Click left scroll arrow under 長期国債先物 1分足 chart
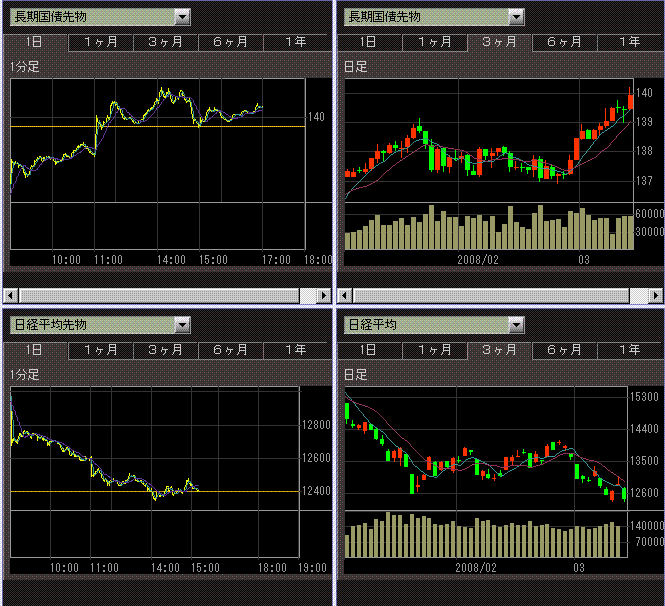 coord(11,296)
